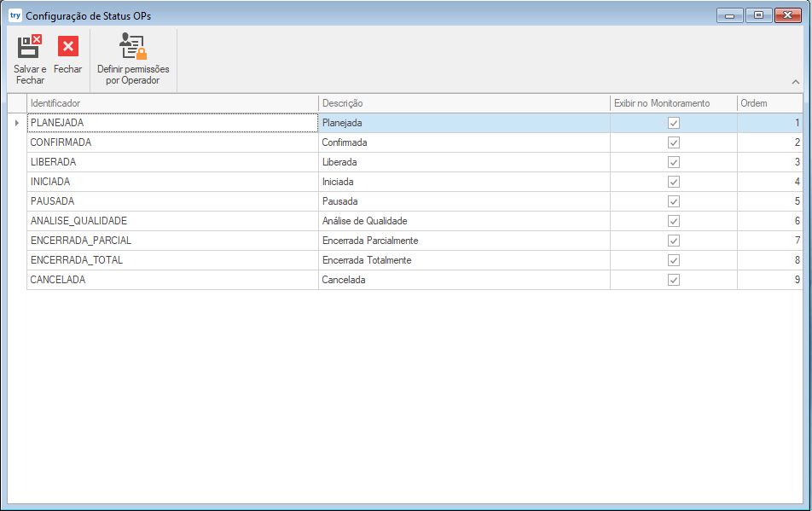Select the INICIADA identifier cell

[x=172, y=182]
